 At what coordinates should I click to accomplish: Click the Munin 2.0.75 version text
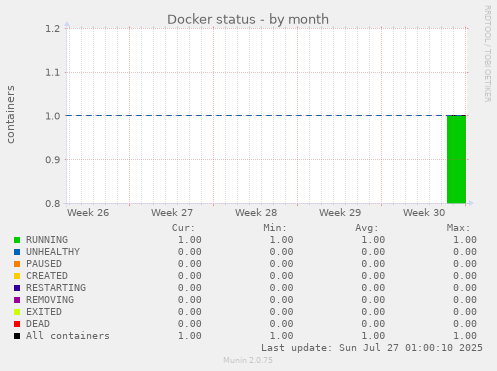[x=248, y=360]
